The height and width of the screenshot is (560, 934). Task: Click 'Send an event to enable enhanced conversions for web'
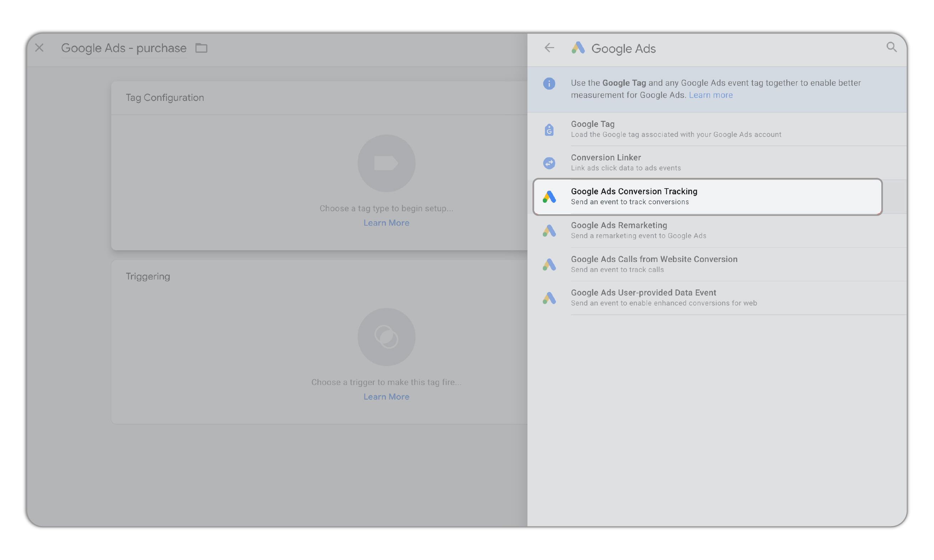click(x=664, y=303)
